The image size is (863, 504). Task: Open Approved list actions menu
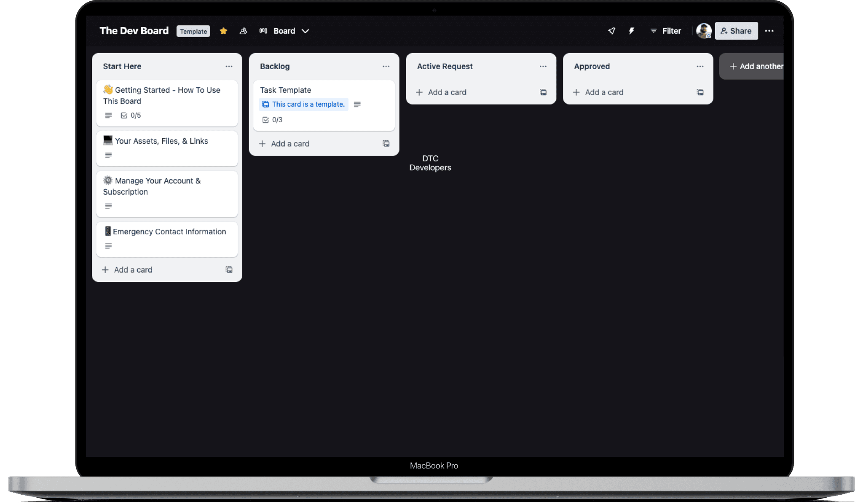700,66
